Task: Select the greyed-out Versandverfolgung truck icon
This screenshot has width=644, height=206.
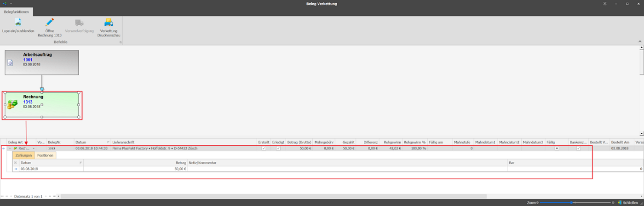Action: pyautogui.click(x=79, y=22)
